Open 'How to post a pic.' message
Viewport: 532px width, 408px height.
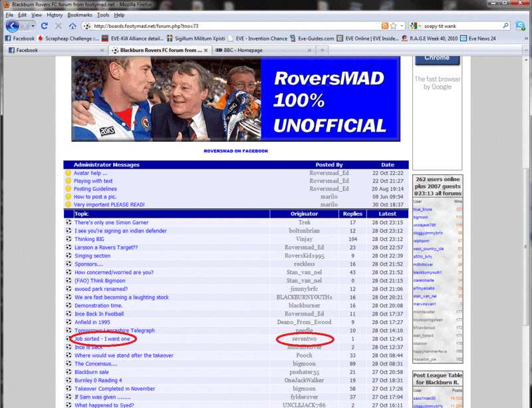95,197
